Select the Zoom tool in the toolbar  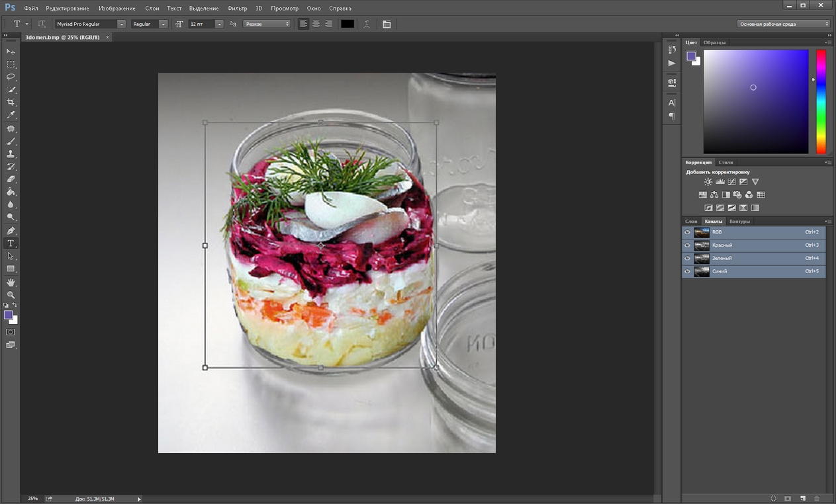click(x=11, y=295)
